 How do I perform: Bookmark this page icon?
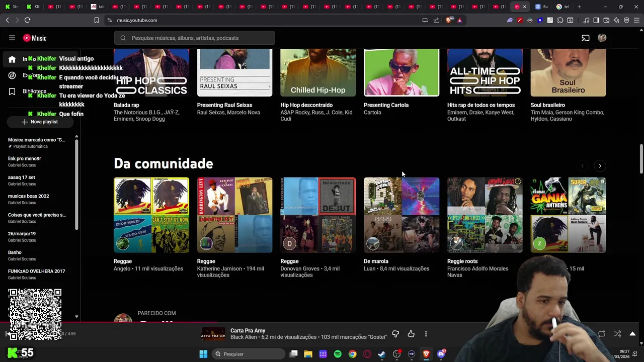(97, 20)
